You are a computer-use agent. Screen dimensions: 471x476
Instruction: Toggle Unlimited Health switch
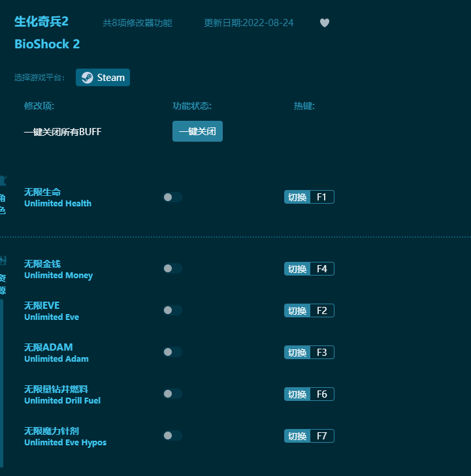coord(172,197)
